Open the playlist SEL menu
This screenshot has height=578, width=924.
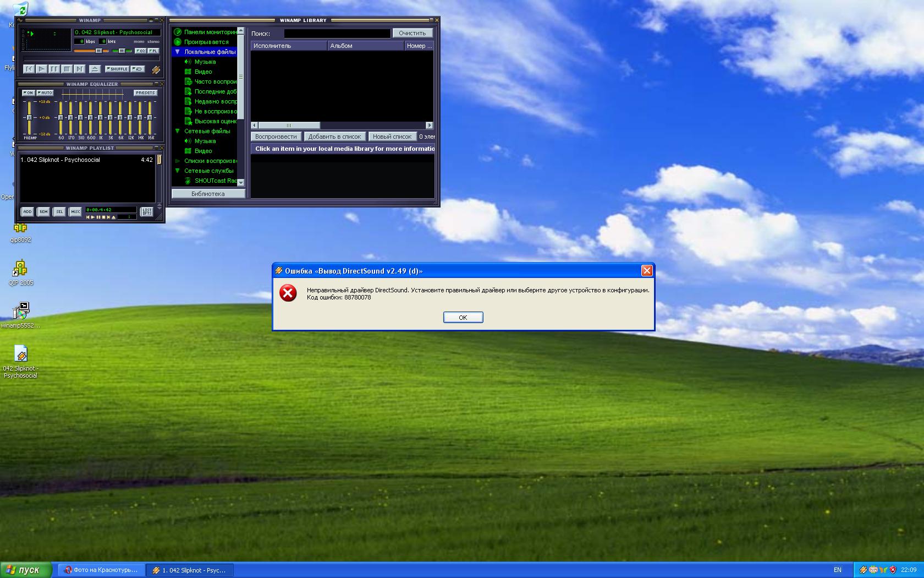[59, 211]
